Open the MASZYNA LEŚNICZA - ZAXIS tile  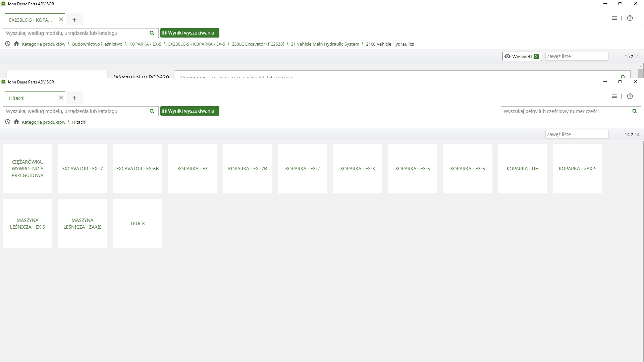[83, 224]
